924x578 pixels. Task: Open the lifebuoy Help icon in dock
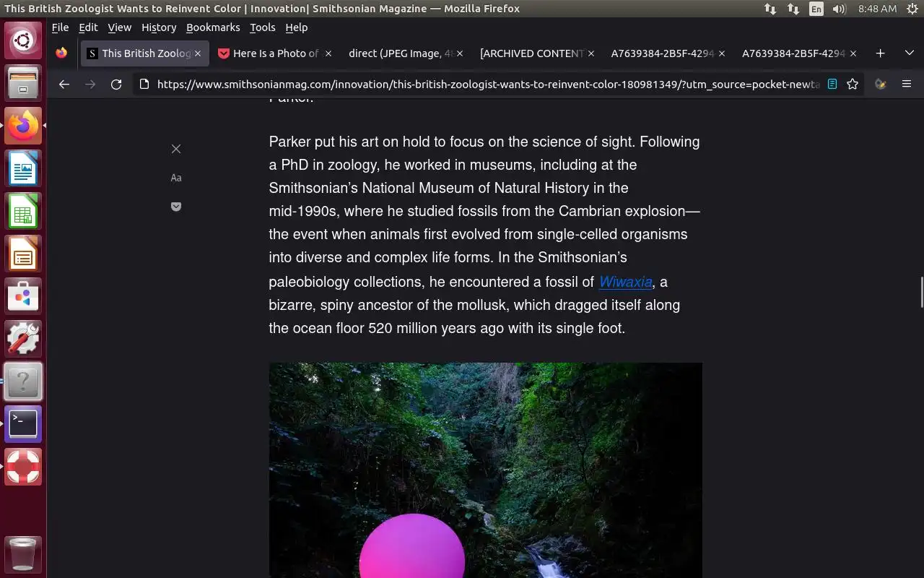coord(23,467)
